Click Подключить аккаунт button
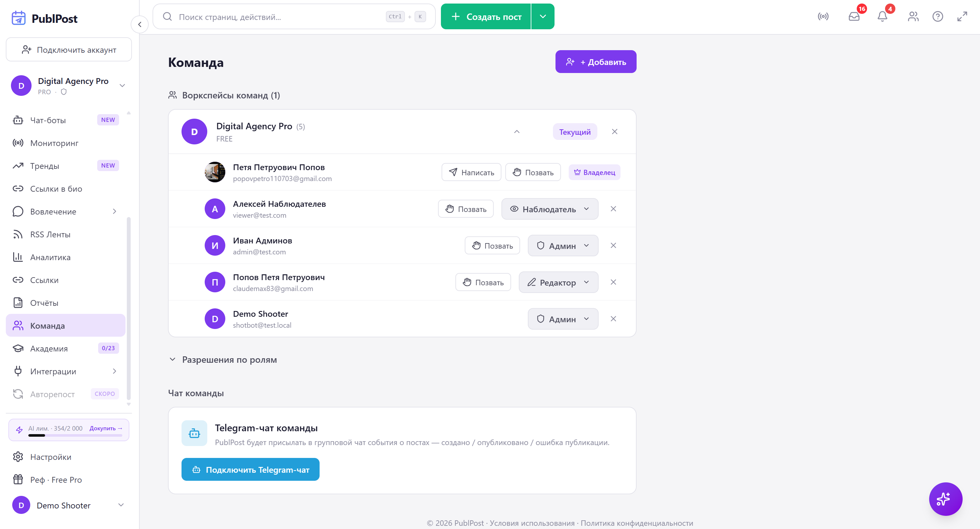Viewport: 980px width, 529px height. tap(69, 50)
